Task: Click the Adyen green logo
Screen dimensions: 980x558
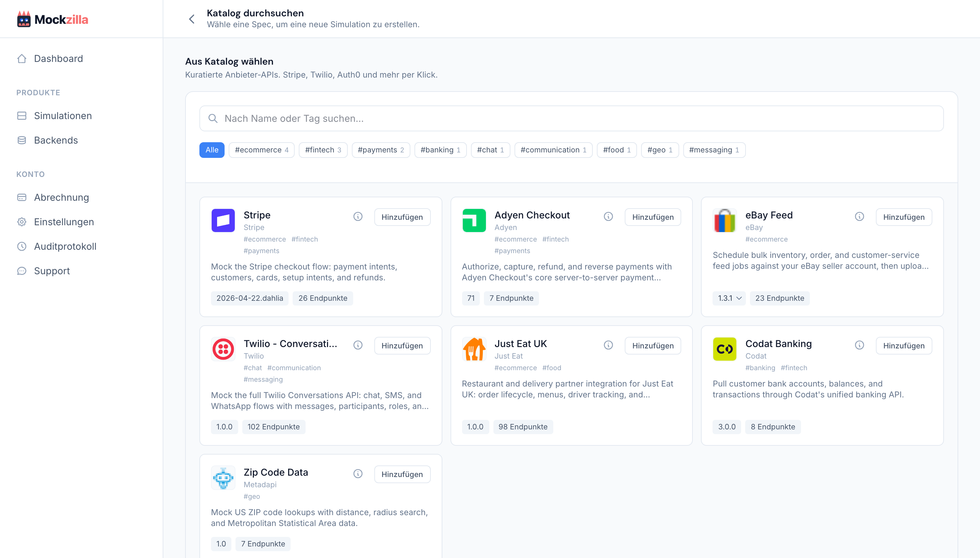Action: (474, 220)
